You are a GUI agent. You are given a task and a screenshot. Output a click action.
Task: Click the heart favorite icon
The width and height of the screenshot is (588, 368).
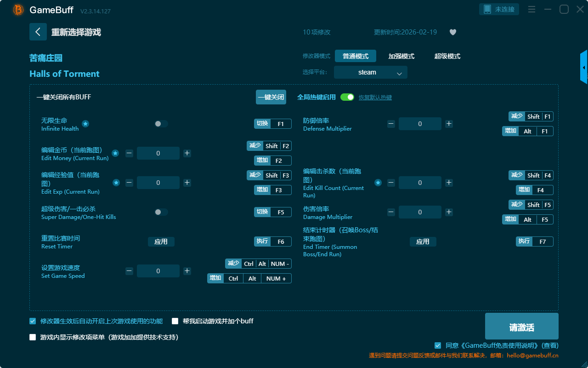pos(452,32)
